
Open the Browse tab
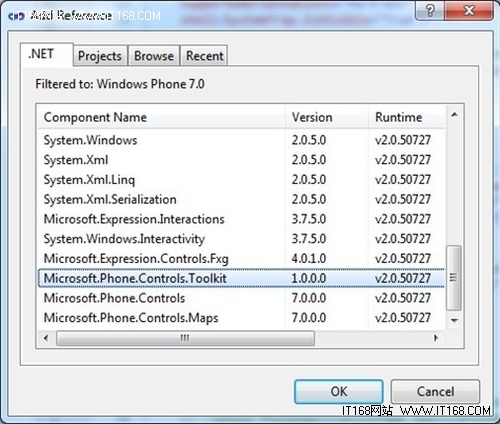pos(154,56)
